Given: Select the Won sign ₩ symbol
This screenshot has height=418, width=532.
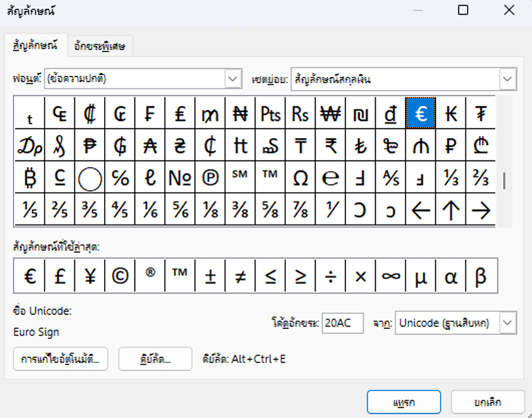Looking at the screenshot, I should pos(331,114).
